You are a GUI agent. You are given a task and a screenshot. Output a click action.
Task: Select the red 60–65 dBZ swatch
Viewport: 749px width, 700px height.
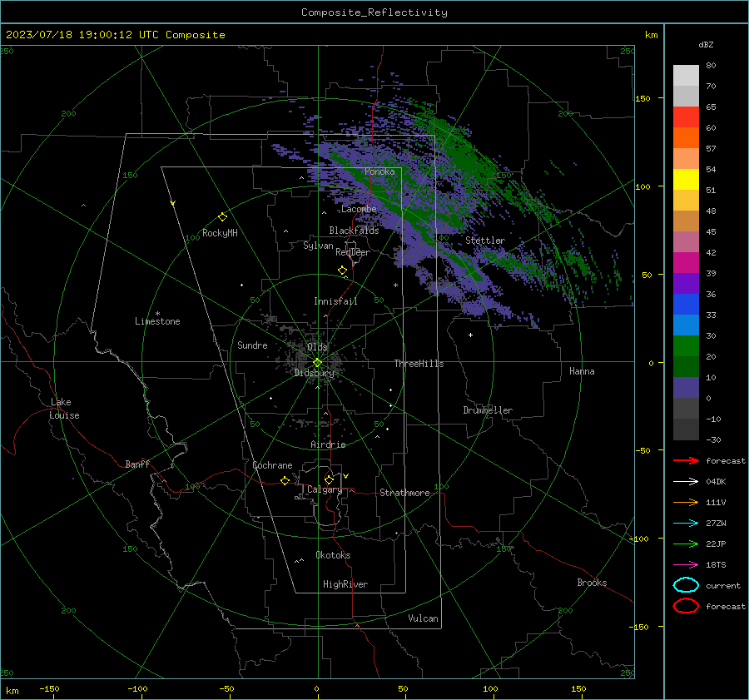[686, 117]
